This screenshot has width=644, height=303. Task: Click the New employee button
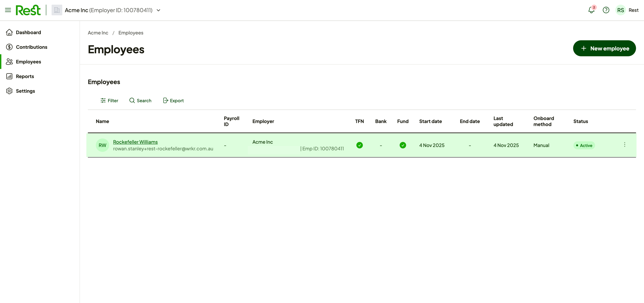tap(604, 48)
